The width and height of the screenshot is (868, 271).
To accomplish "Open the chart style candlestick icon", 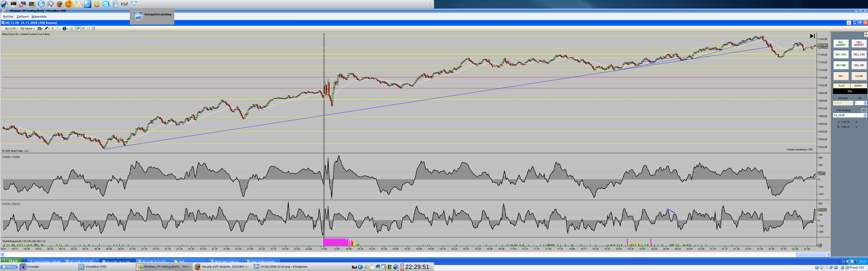I will (39, 29).
